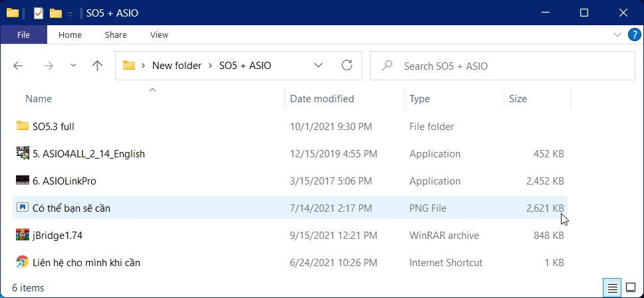The height and width of the screenshot is (298, 644).
Task: Select the PNG file icon for Có thể bạn sẽ cần
Action: (x=22, y=208)
